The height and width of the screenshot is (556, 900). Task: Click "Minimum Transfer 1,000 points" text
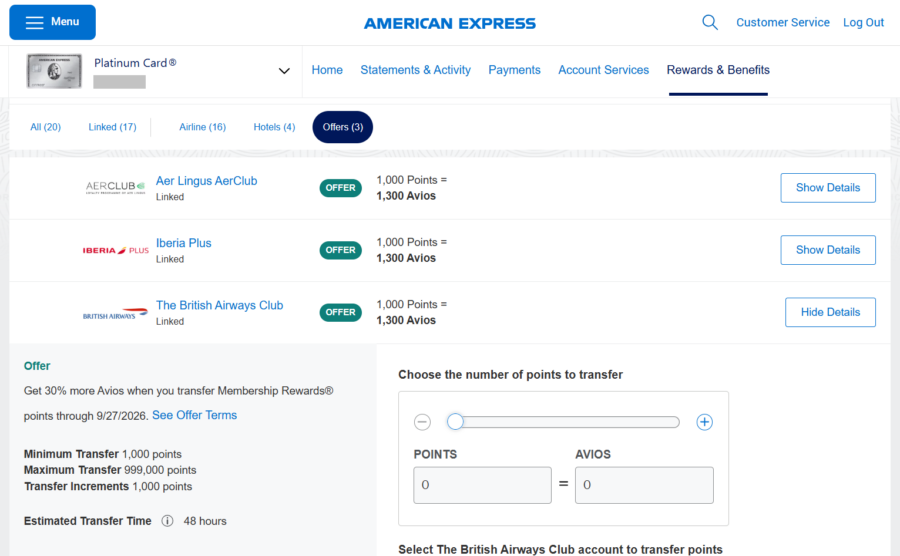[x=102, y=454]
